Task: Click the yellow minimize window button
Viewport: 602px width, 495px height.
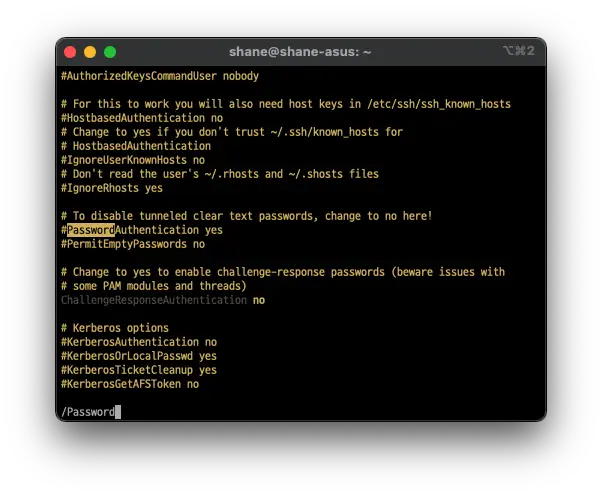Action: point(90,52)
